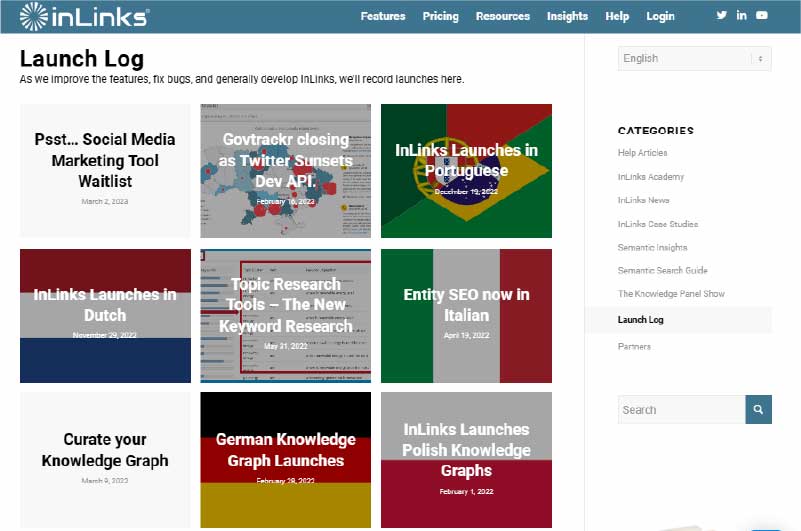The height and width of the screenshot is (531, 801).
Task: Click the date February 1, 2022
Action: (x=466, y=491)
